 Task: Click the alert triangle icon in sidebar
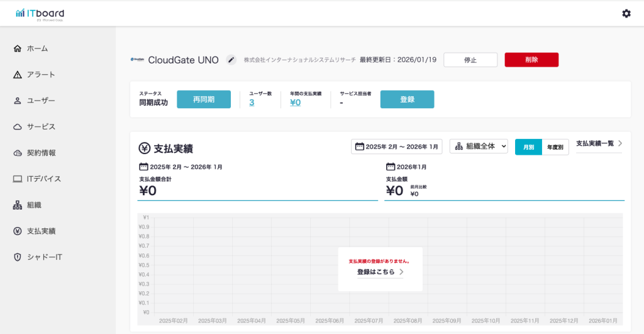[x=18, y=75]
